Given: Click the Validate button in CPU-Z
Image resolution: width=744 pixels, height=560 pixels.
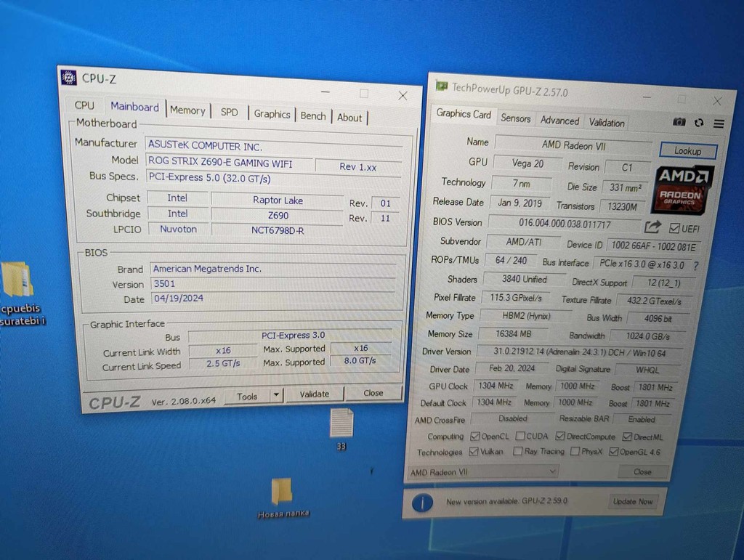Looking at the screenshot, I should pos(314,394).
